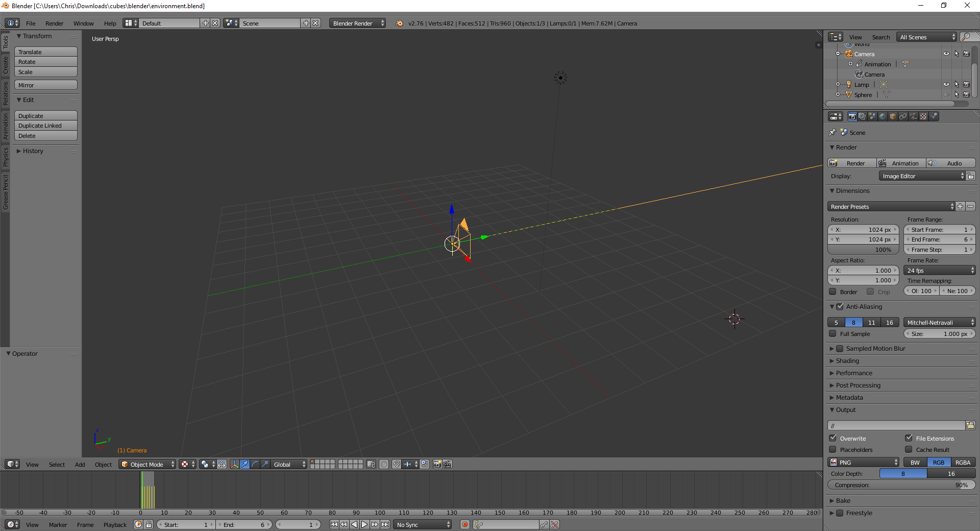Enable the Border checkbox
Screen dimensions: 980x531
[832, 292]
